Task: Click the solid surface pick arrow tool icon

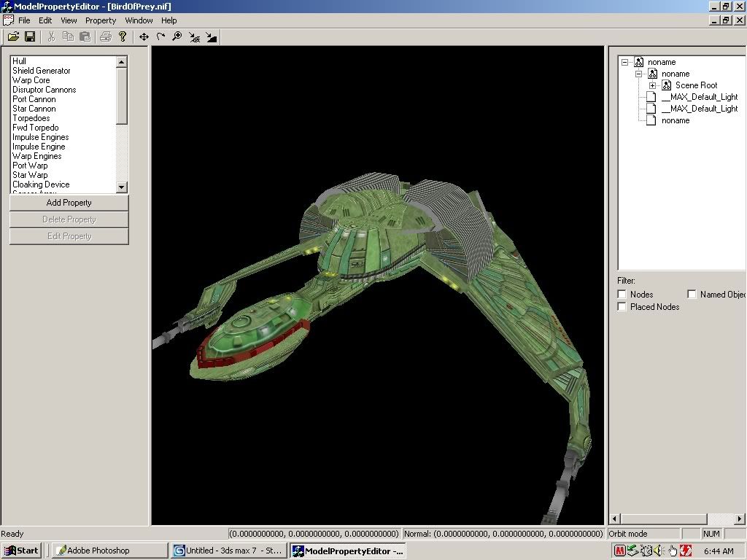Action: point(211,36)
